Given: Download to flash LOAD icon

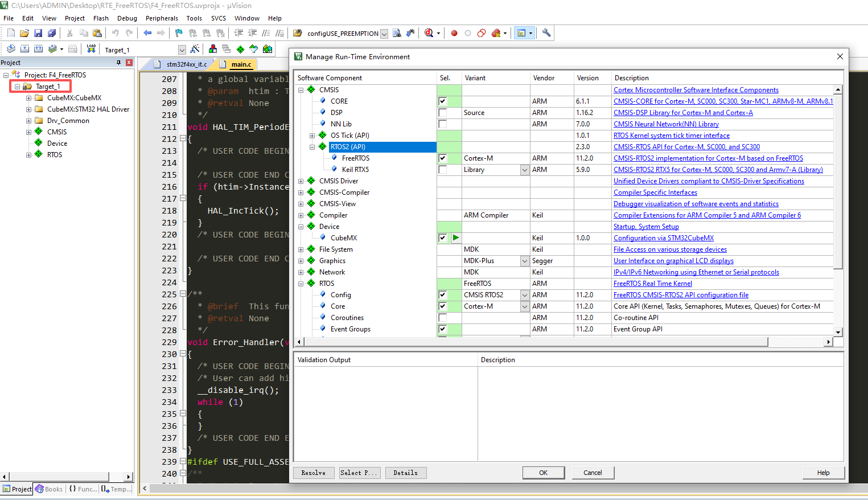Looking at the screenshot, I should [x=91, y=49].
